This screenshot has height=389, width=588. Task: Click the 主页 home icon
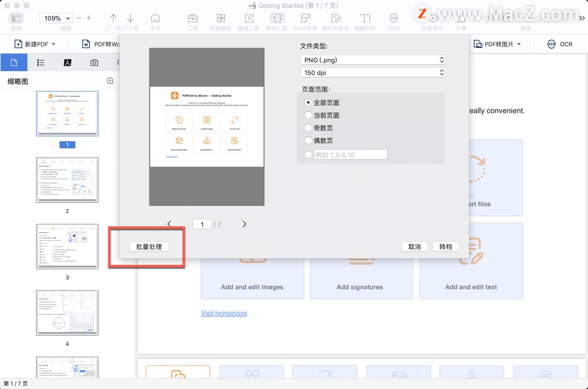(155, 19)
